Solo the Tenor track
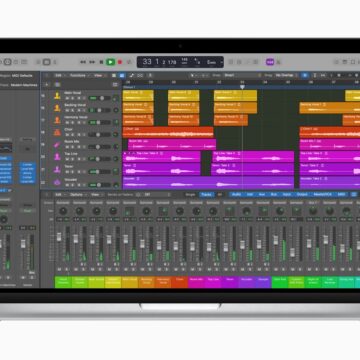 coord(72,172)
